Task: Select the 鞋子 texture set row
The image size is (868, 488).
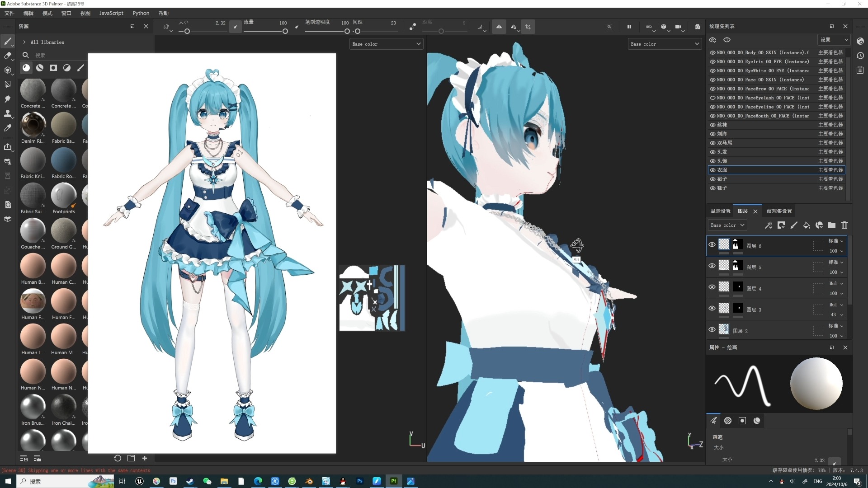Action: tap(776, 188)
